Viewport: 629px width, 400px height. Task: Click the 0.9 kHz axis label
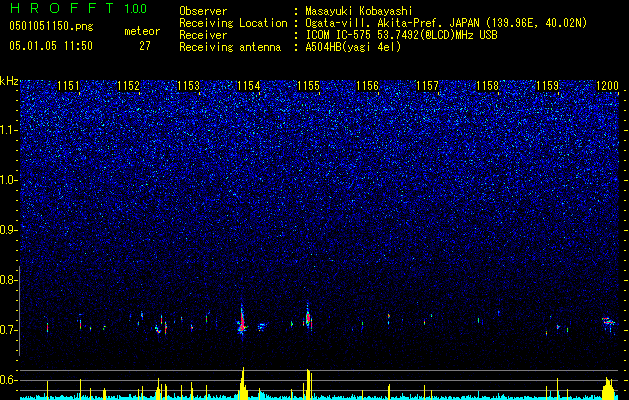coord(8,230)
